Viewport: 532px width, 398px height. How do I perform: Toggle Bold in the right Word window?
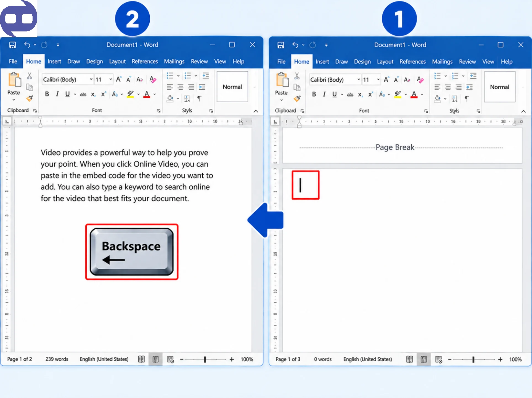click(314, 94)
